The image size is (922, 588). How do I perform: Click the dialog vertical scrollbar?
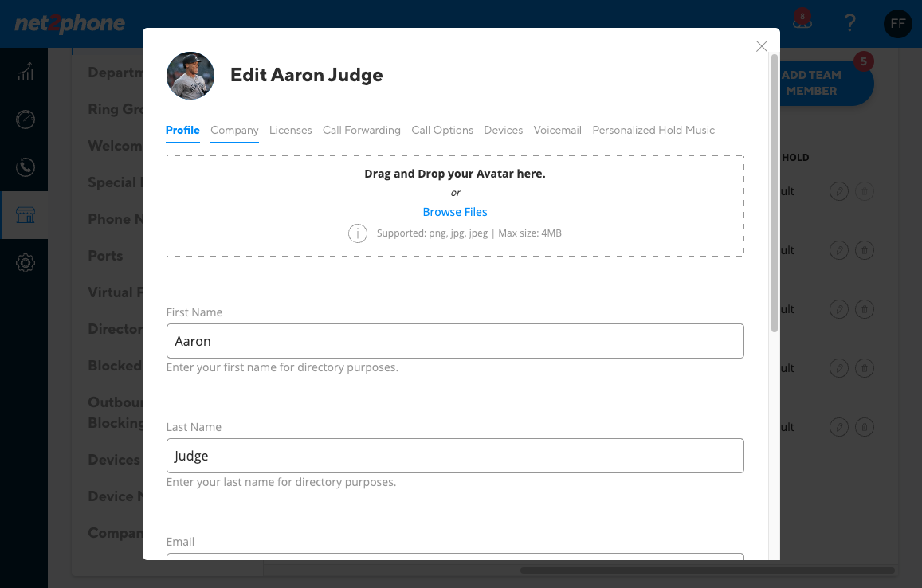click(x=775, y=194)
